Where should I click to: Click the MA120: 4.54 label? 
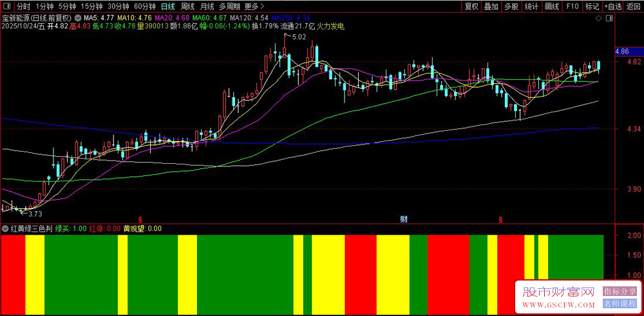click(249, 18)
